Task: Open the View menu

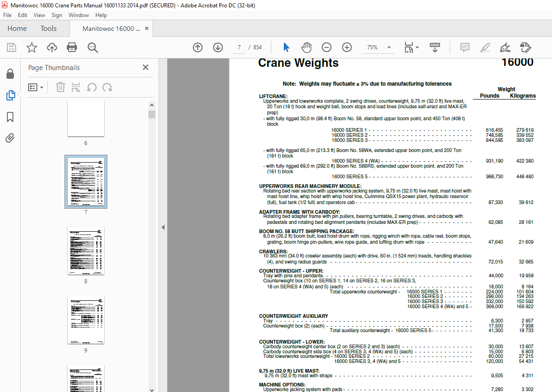Action: click(x=39, y=15)
